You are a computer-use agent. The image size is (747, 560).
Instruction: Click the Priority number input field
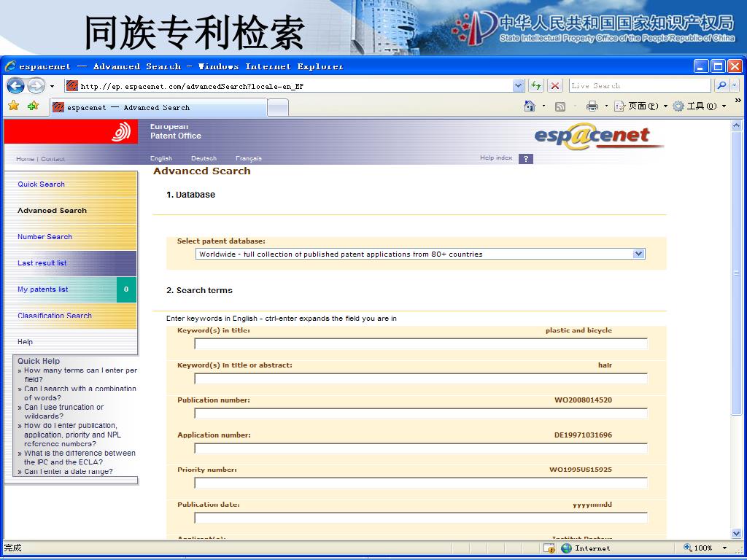(x=421, y=483)
